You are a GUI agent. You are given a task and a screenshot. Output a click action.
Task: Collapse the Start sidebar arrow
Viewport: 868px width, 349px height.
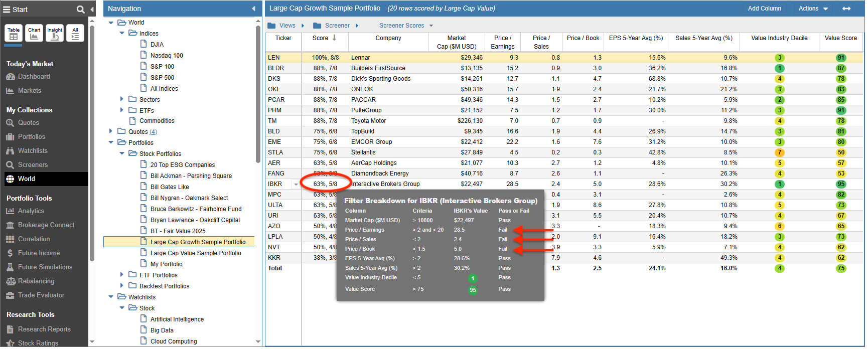click(92, 10)
